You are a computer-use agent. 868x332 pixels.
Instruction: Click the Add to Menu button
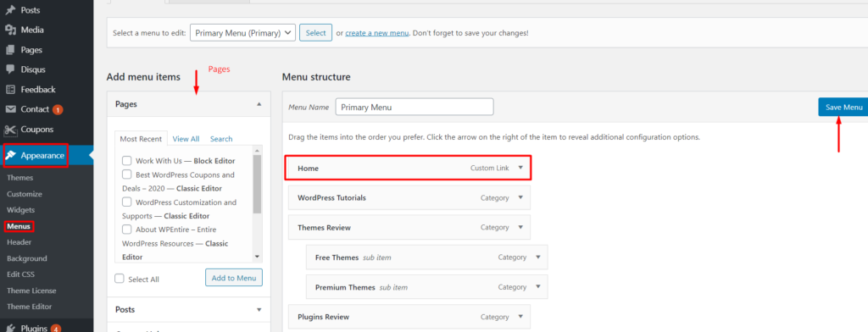[234, 278]
